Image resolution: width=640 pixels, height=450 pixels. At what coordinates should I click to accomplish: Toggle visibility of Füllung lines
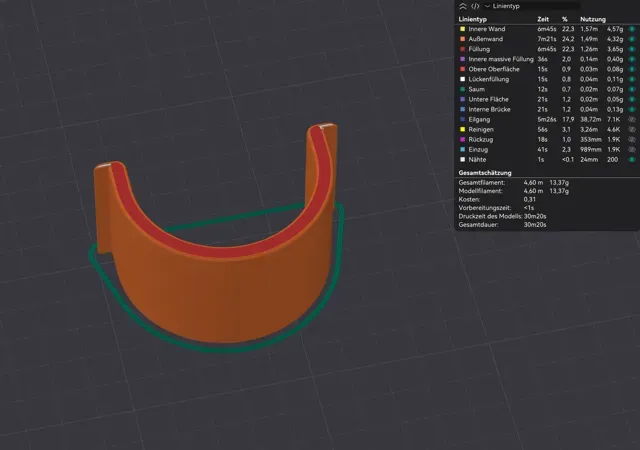click(632, 49)
